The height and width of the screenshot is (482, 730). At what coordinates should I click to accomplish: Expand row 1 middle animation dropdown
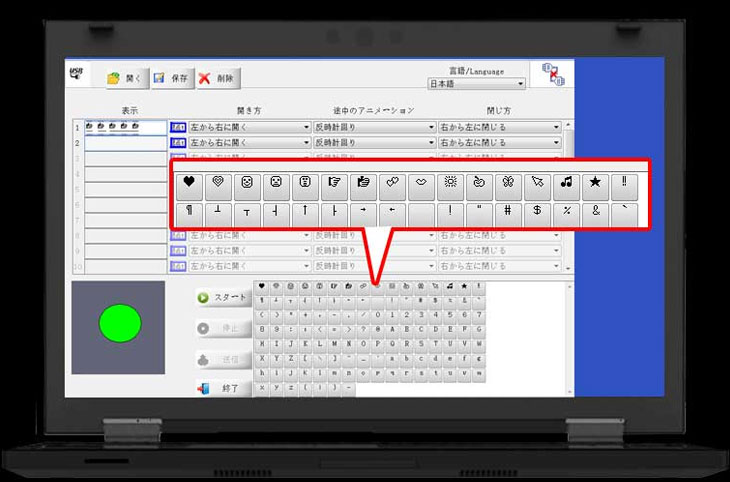[374, 128]
